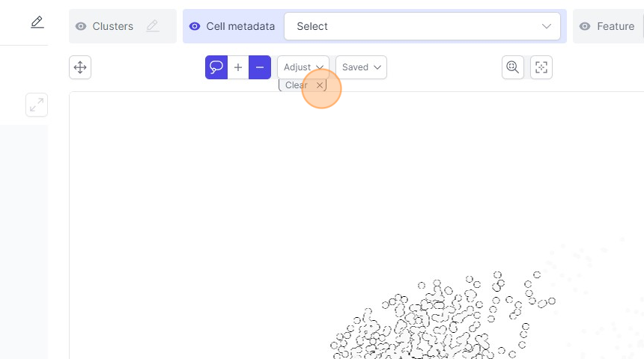Click the pencil icon beside Clusters
The image size is (644, 359).
click(153, 26)
